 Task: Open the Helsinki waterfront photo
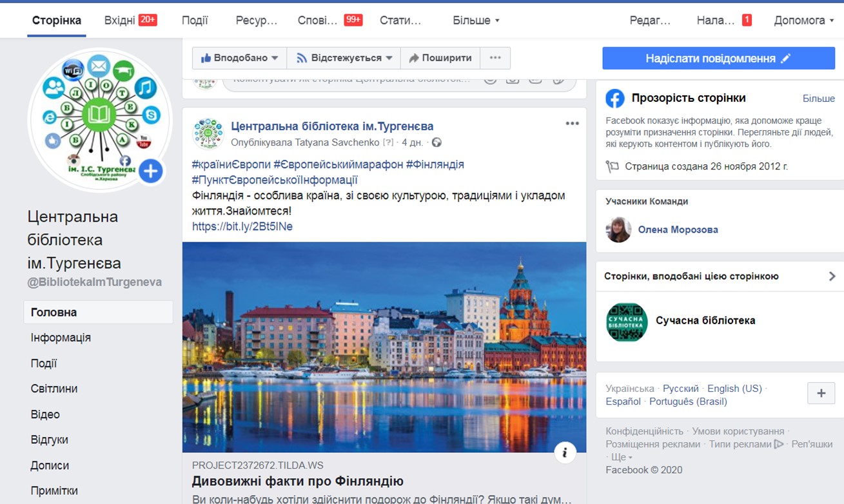point(384,347)
